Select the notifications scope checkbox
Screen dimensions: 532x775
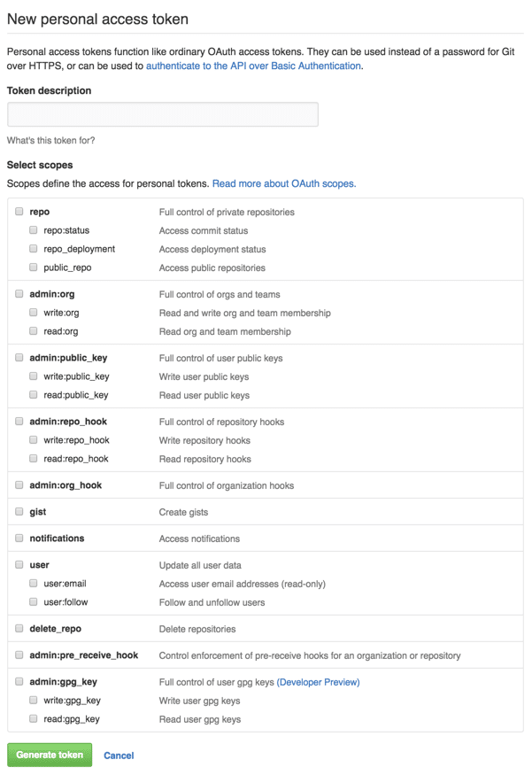pyautogui.click(x=19, y=538)
